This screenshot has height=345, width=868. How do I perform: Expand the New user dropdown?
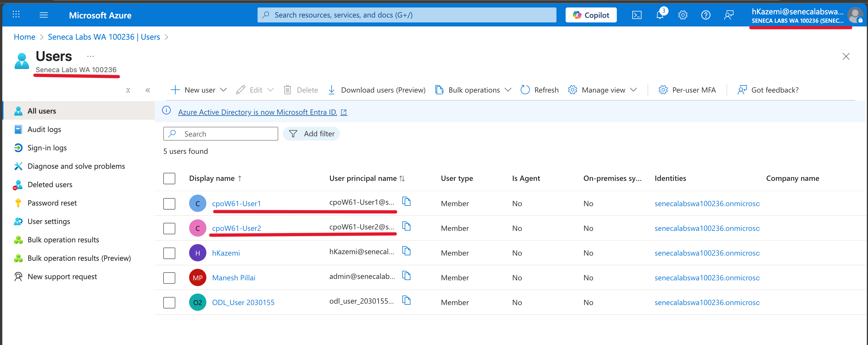pyautogui.click(x=223, y=90)
